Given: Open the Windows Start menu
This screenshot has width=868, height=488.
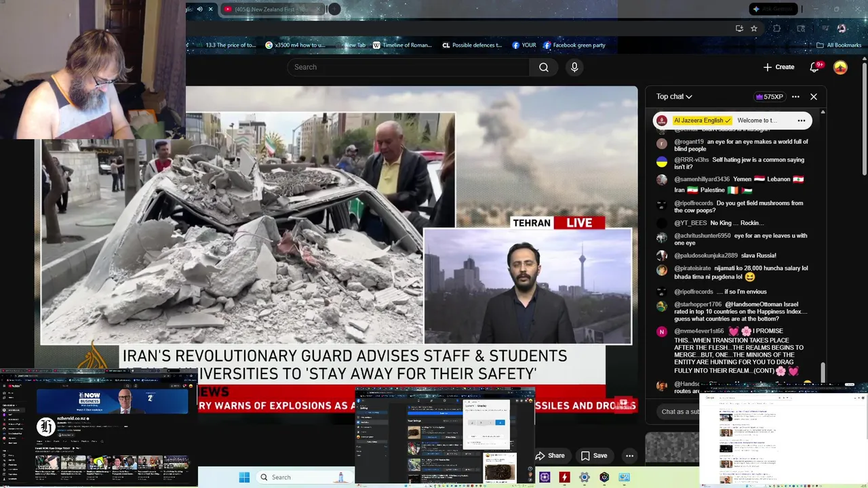Looking at the screenshot, I should pyautogui.click(x=244, y=477).
